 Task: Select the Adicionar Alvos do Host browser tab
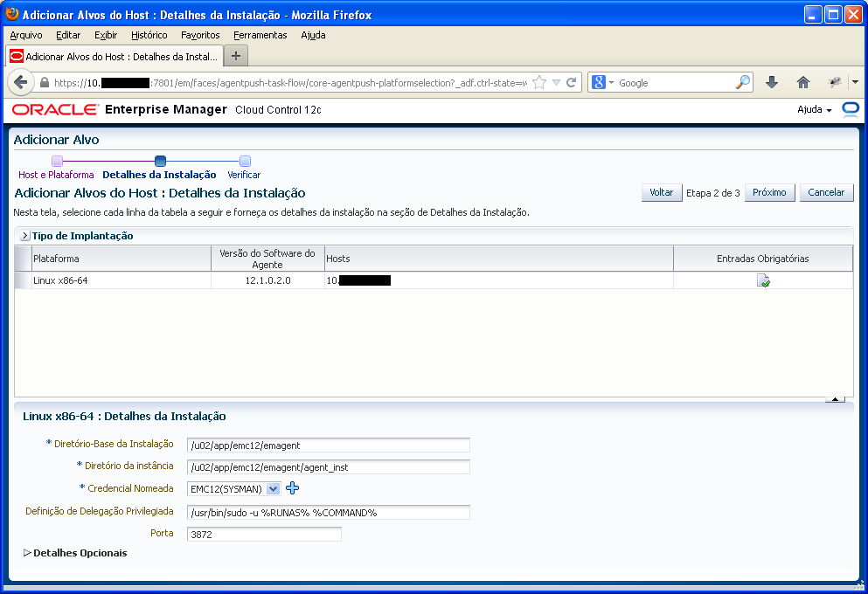coord(114,57)
